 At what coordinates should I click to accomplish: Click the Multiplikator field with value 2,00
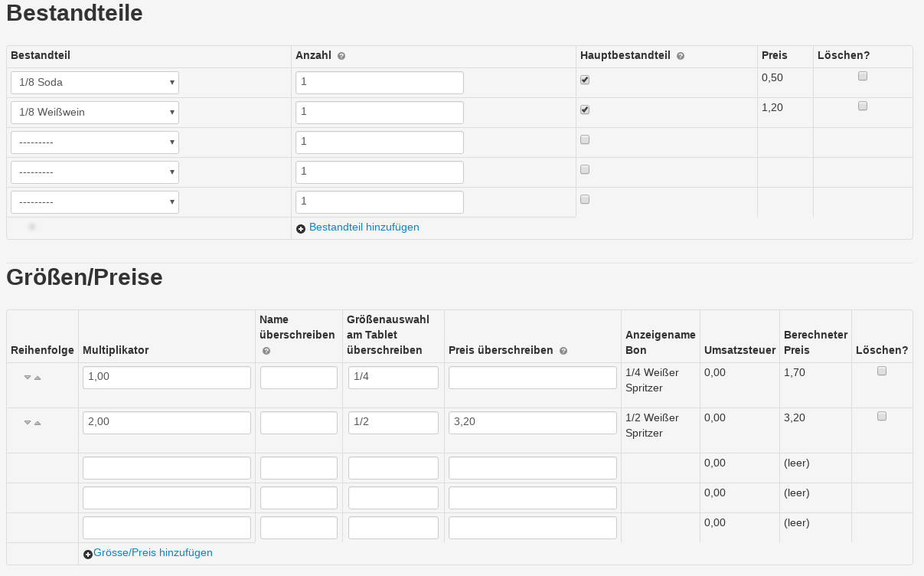tap(167, 423)
